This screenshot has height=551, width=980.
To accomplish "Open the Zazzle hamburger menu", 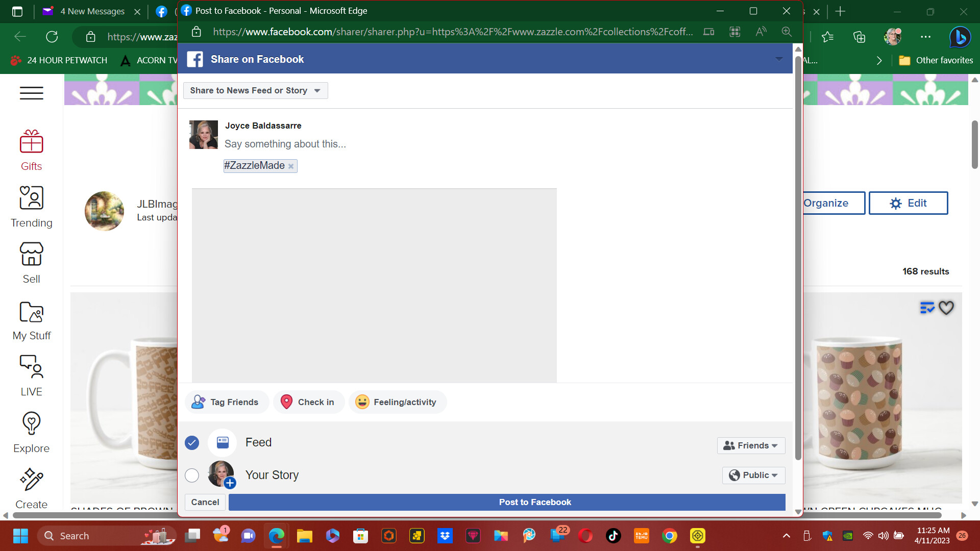I will [x=31, y=93].
